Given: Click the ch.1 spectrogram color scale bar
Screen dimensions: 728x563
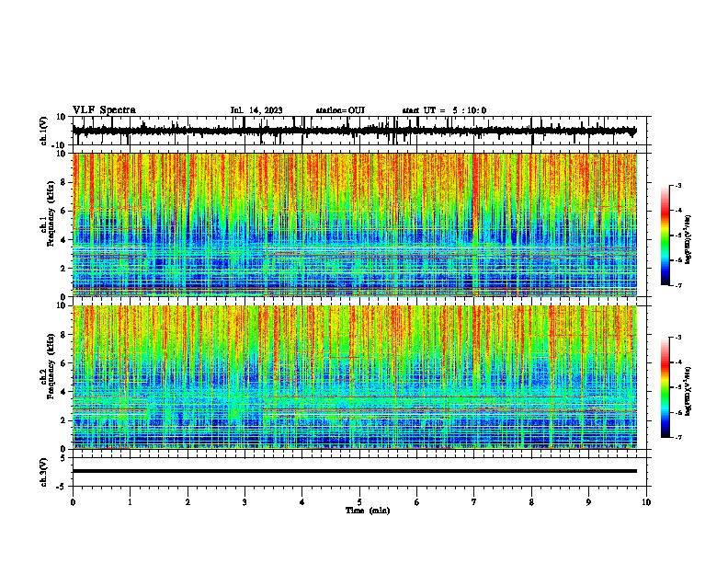Looking at the screenshot, I should click(665, 236).
